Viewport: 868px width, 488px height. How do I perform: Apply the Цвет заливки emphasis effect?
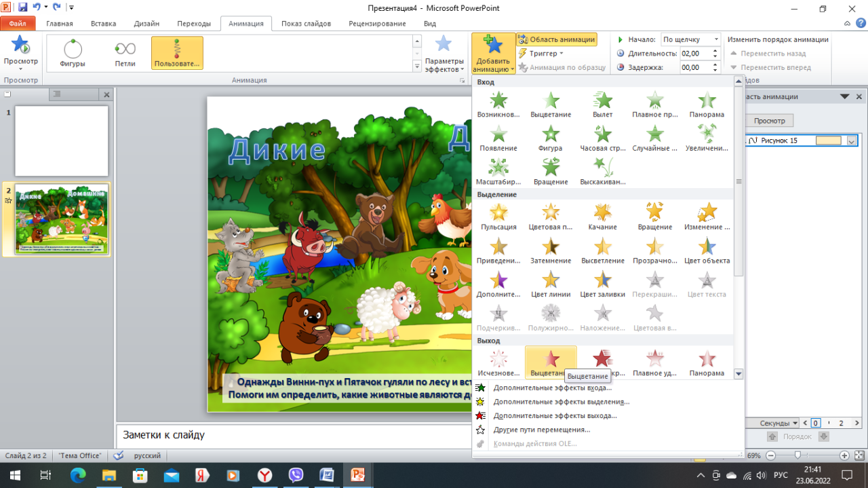[x=603, y=284]
